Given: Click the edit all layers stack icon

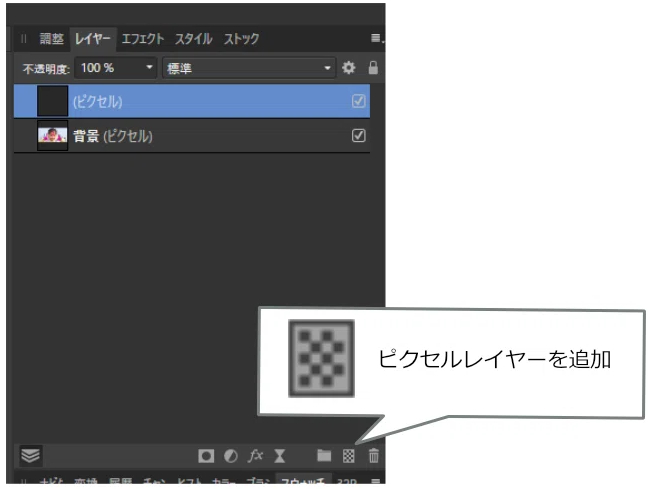Looking at the screenshot, I should pos(30,455).
